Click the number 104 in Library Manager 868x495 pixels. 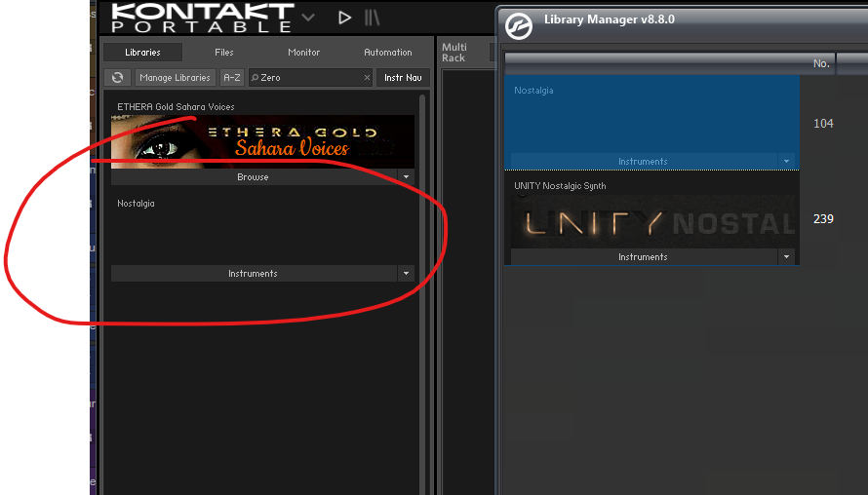tap(823, 124)
